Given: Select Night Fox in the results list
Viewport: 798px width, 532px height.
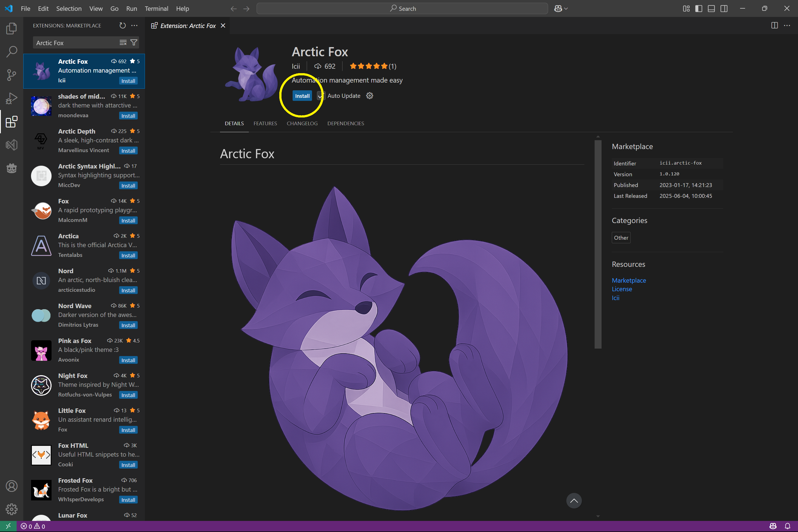Looking at the screenshot, I should [x=84, y=385].
